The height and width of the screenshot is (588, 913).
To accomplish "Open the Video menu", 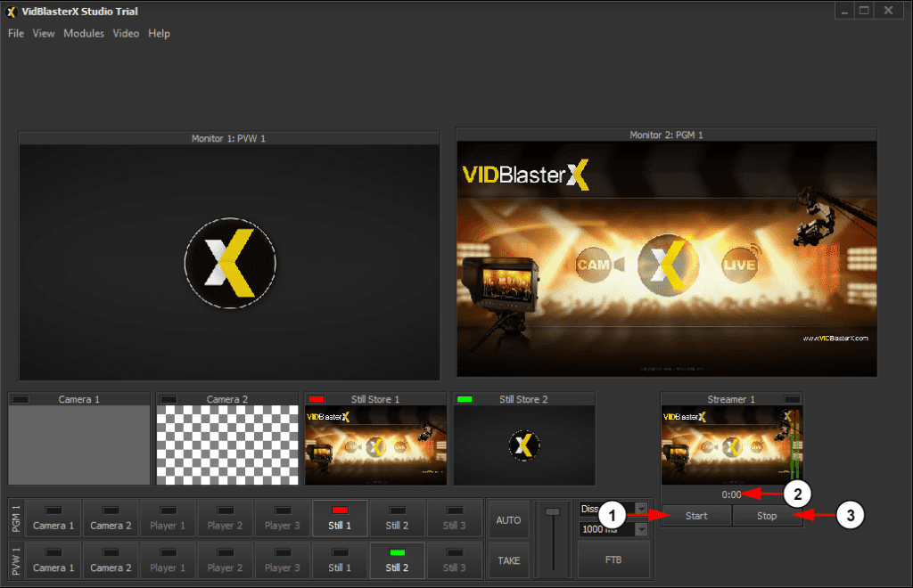I will [126, 34].
